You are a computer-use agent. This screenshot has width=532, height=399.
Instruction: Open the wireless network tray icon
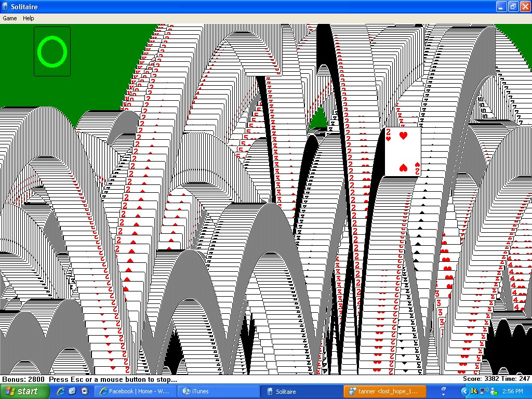484,391
